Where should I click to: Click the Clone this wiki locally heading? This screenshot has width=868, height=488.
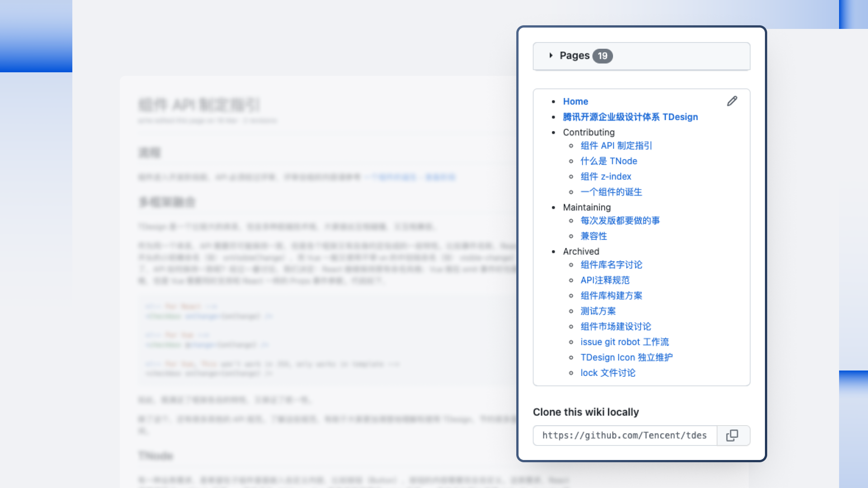[586, 412]
